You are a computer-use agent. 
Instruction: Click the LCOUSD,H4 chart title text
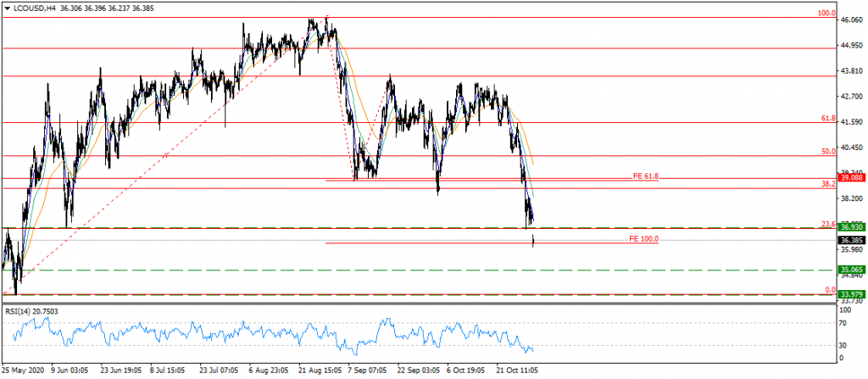coord(36,6)
